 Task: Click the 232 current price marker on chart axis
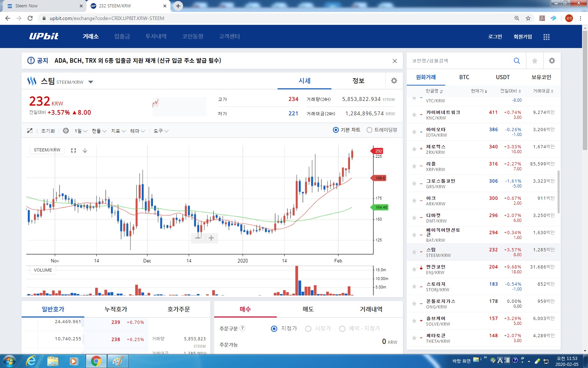[377, 151]
